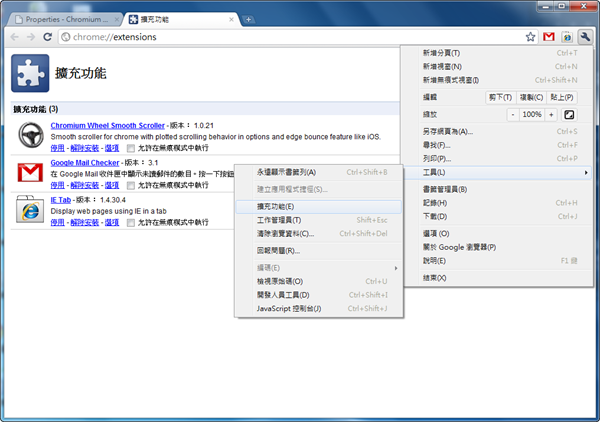600x422 pixels.
Task: Click the page info icon in address bar
Action: [66, 37]
